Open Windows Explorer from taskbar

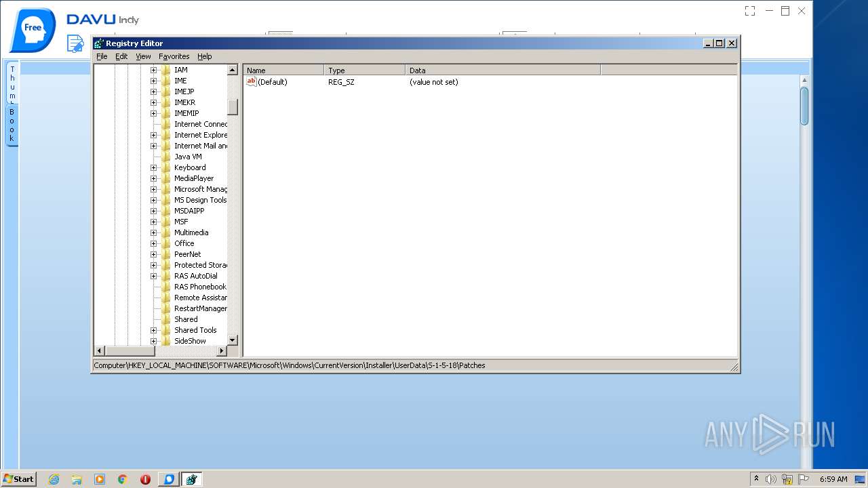[77, 479]
